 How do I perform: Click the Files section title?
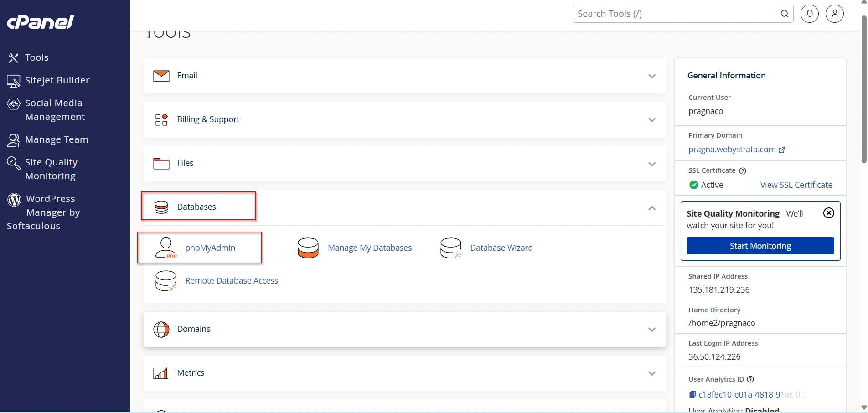185,163
